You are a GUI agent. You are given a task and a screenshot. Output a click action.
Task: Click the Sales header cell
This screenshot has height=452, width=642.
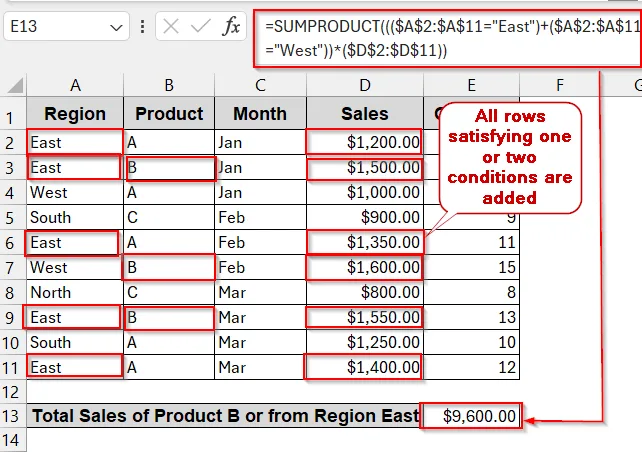coord(365,113)
